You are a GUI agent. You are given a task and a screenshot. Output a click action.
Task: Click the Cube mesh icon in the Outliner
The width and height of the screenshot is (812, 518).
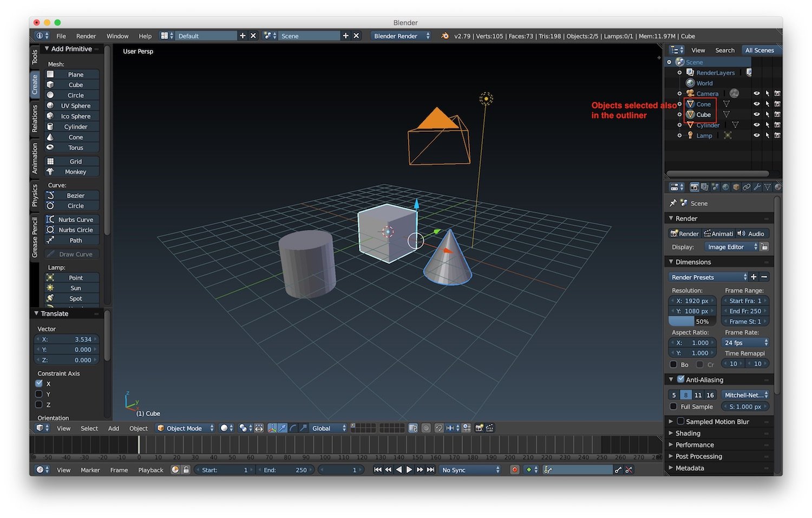[690, 114]
